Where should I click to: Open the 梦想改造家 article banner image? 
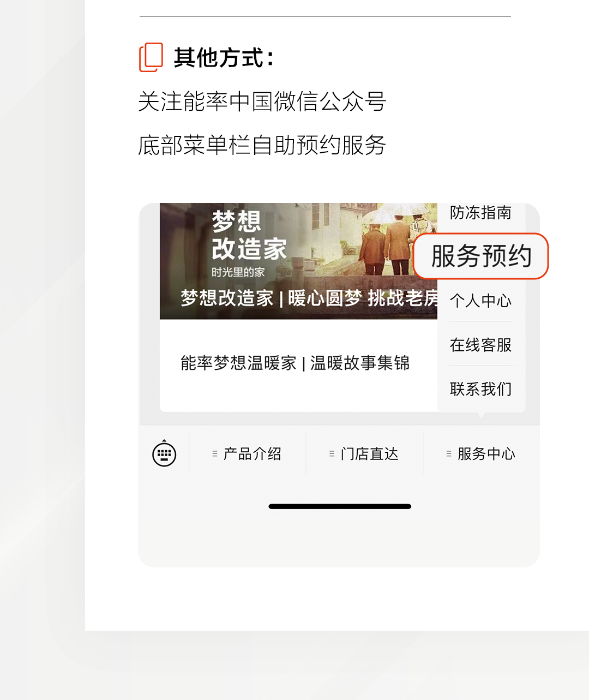point(298,261)
